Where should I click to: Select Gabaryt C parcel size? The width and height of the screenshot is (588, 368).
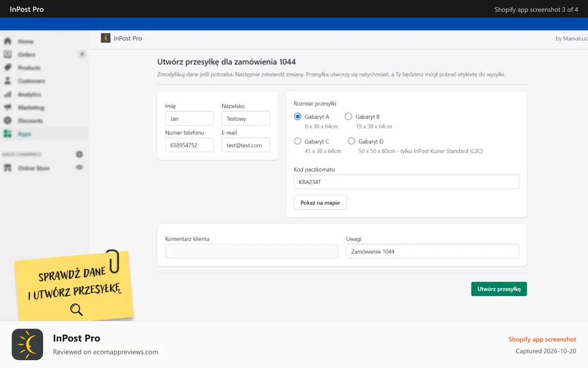pyautogui.click(x=297, y=141)
